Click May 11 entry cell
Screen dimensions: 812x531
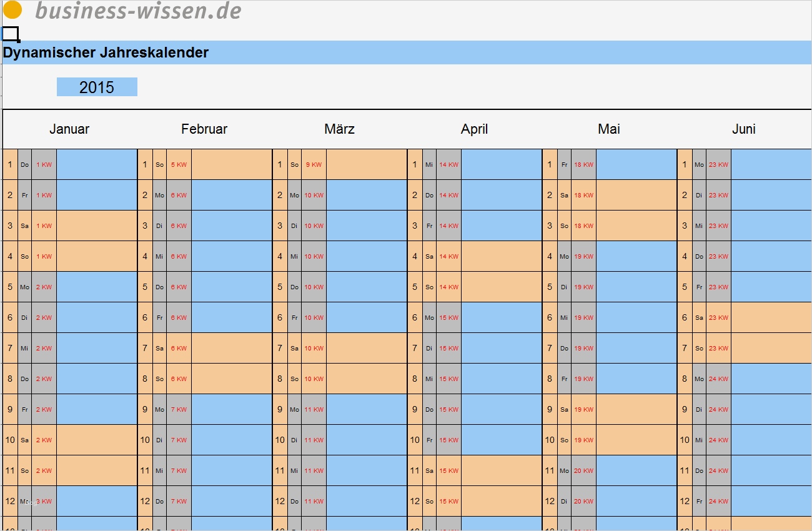pos(636,470)
